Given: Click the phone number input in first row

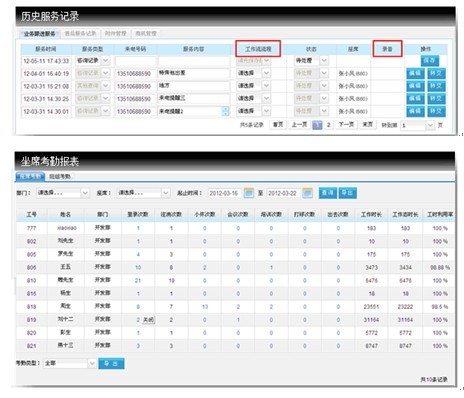Looking at the screenshot, I should click(135, 61).
